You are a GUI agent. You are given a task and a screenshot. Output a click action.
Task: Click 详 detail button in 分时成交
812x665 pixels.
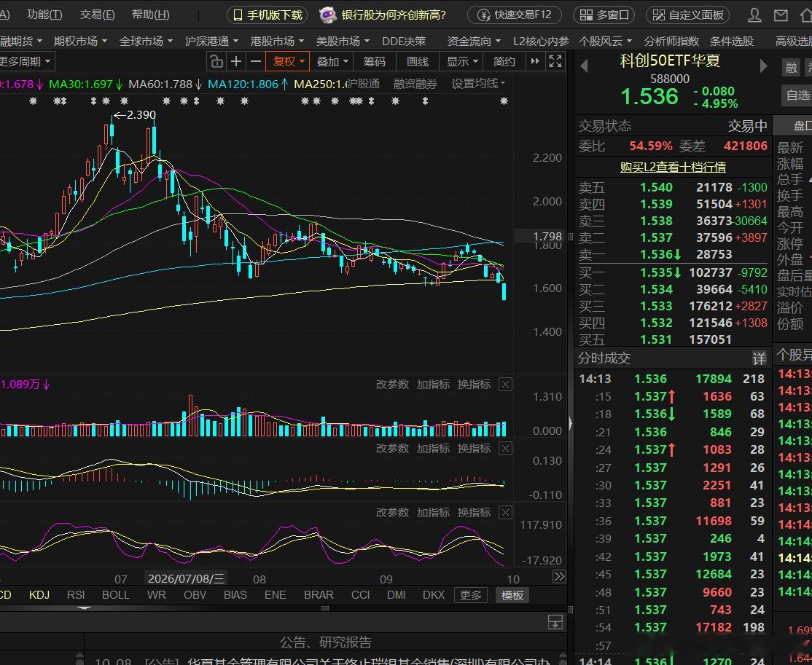(x=759, y=358)
